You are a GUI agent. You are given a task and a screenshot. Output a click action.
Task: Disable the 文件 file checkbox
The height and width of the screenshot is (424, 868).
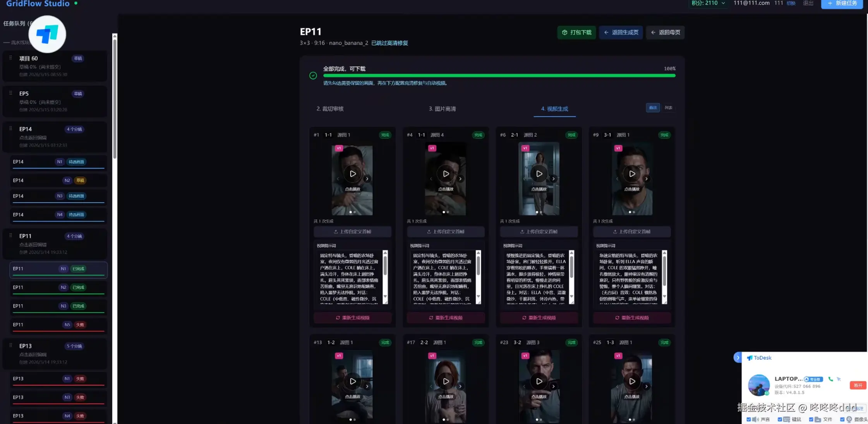[811, 419]
